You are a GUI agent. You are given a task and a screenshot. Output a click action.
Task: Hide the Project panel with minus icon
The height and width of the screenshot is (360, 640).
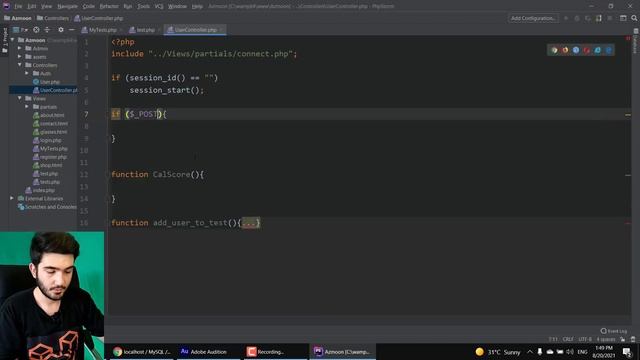71,30
